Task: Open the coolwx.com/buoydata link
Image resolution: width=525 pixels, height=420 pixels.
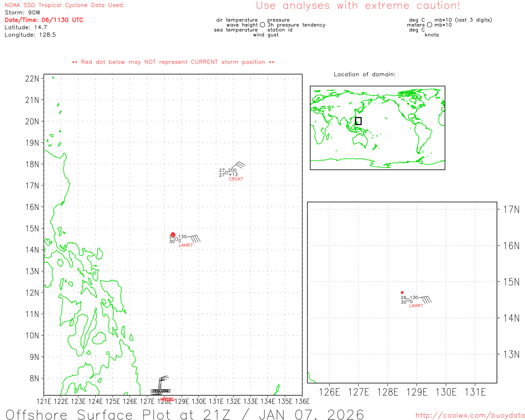Action: click(x=470, y=415)
